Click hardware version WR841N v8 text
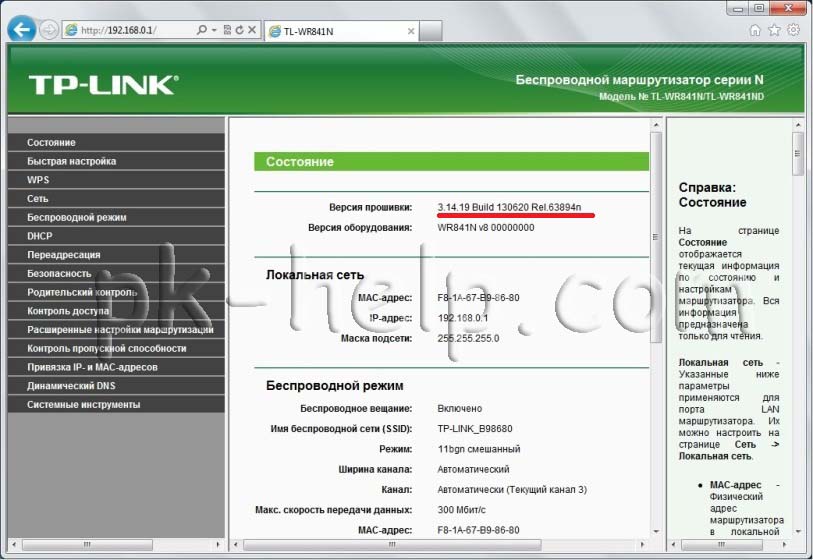The width and height of the screenshot is (813, 560). pyautogui.click(x=486, y=227)
